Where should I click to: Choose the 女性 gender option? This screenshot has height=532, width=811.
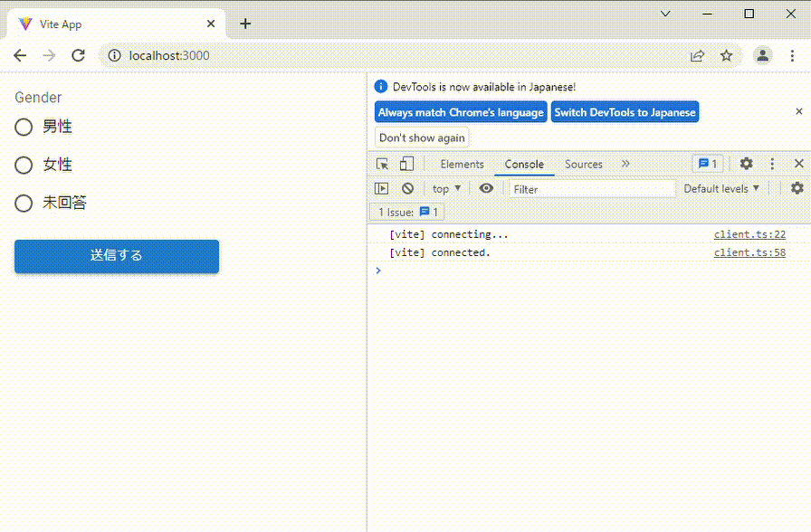(x=24, y=165)
